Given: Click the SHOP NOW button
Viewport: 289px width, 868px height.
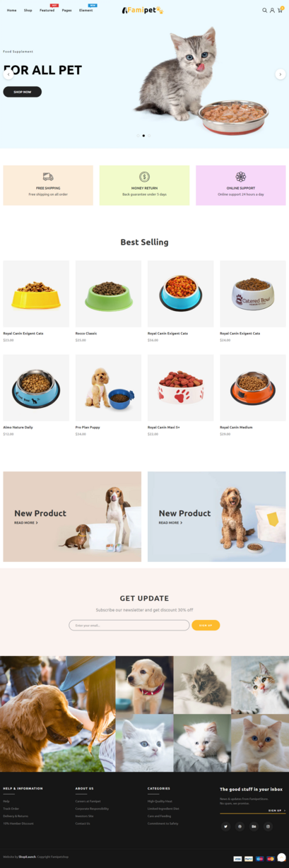Looking at the screenshot, I should 23,92.
